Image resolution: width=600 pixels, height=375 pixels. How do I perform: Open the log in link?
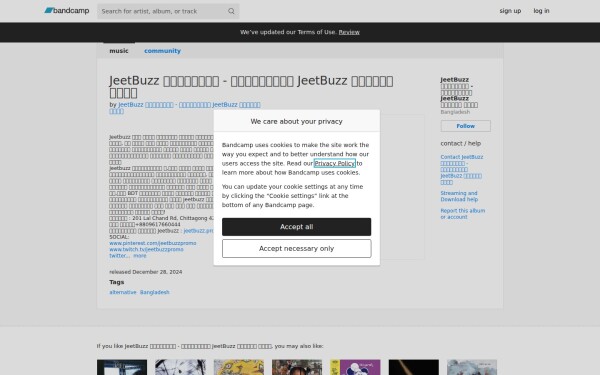point(541,11)
